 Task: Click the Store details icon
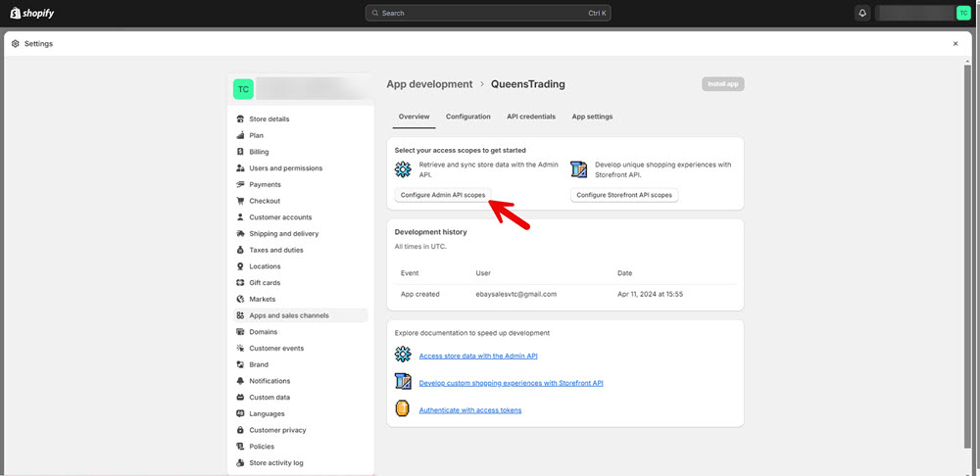click(240, 119)
